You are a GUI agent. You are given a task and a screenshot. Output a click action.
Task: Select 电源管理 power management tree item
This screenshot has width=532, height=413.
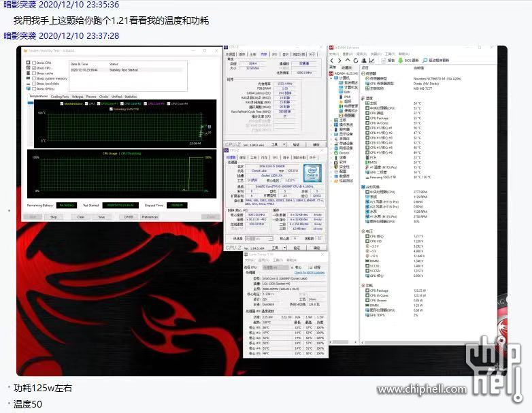pos(349,106)
